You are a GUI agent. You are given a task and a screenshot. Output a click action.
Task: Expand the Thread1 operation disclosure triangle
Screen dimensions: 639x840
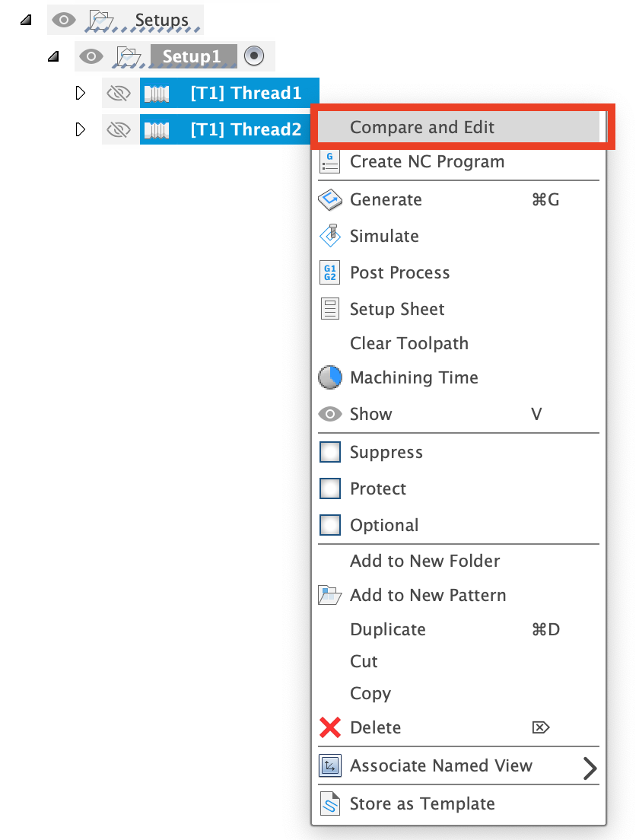coord(81,93)
